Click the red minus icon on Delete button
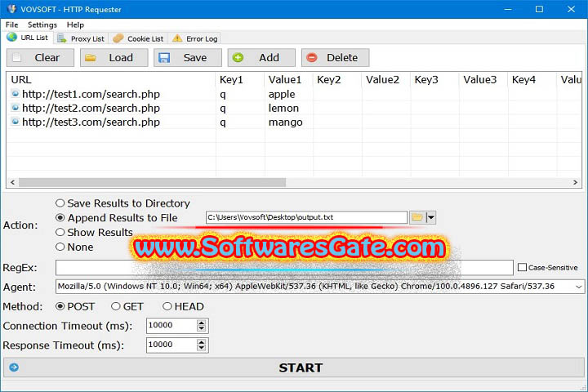Viewport: 588px width, 392px height. point(312,57)
